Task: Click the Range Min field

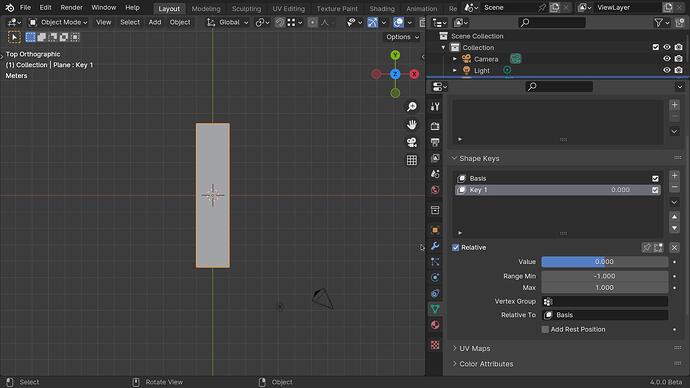Action: (x=604, y=276)
